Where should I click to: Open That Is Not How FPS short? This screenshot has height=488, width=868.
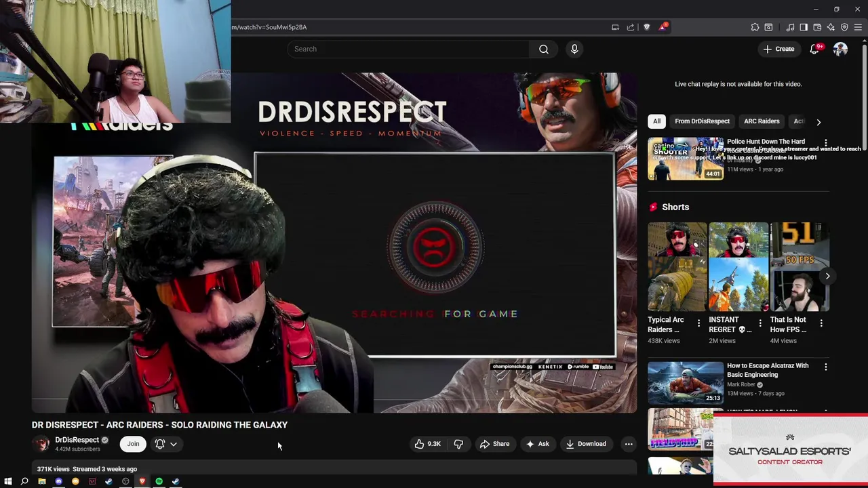pyautogui.click(x=800, y=266)
